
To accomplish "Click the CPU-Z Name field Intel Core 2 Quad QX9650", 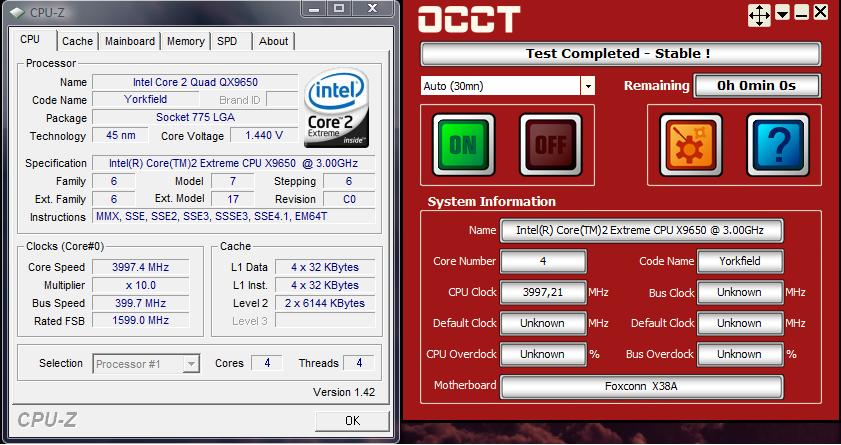I will [195, 82].
